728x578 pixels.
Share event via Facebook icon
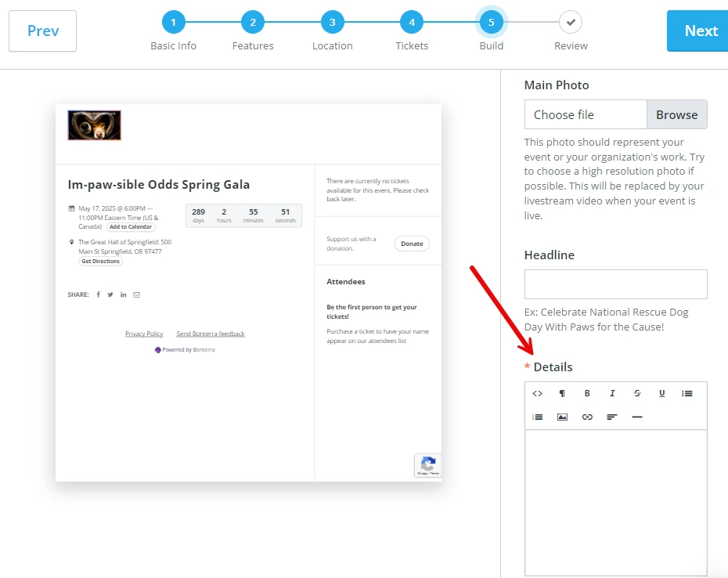99,294
